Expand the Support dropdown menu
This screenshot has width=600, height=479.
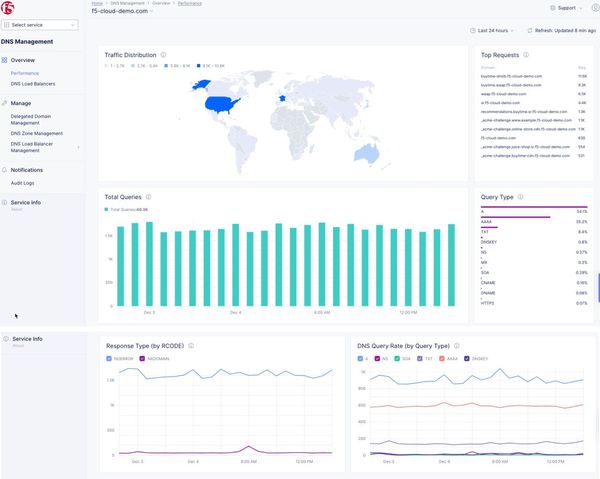pos(561,8)
